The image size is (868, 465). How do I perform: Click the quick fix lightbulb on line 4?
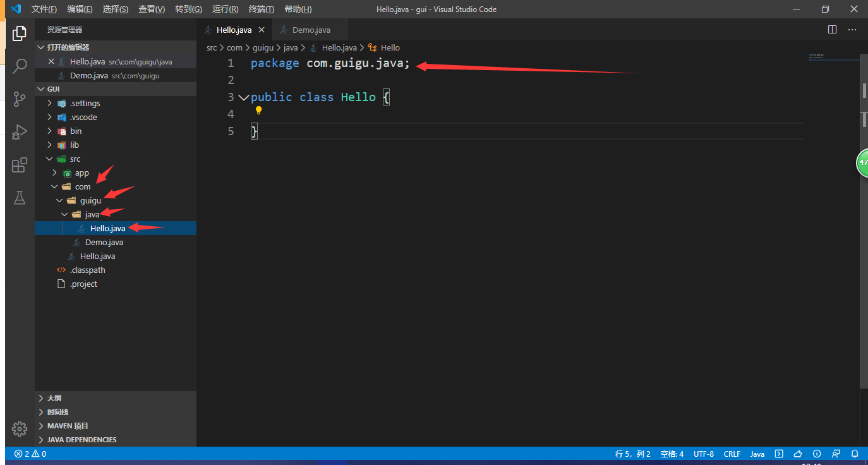pos(258,110)
